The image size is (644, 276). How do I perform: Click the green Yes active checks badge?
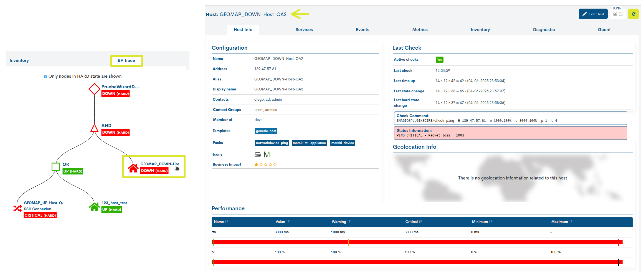pyautogui.click(x=440, y=60)
